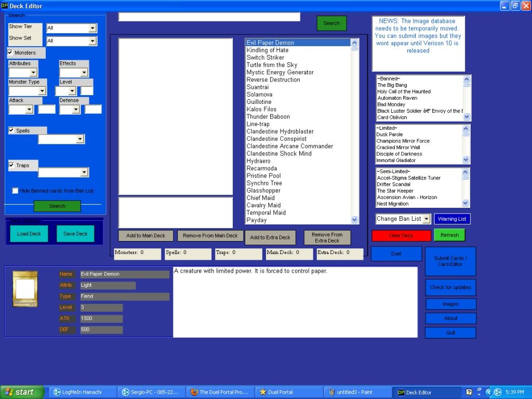Screen dimensions: 532x399
Task: Click the help icon in system tray
Action: pyautogui.click(x=469, y=392)
